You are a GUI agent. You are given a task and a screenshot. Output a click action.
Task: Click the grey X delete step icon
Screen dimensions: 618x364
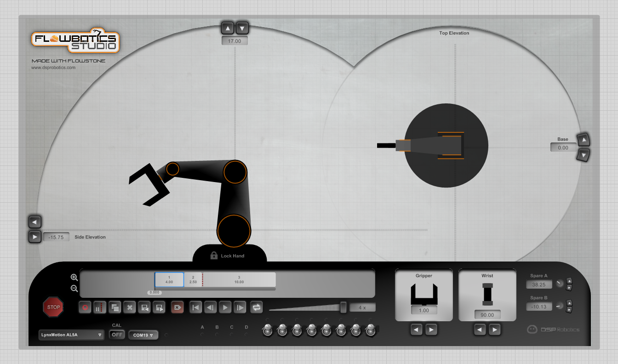pyautogui.click(x=130, y=307)
